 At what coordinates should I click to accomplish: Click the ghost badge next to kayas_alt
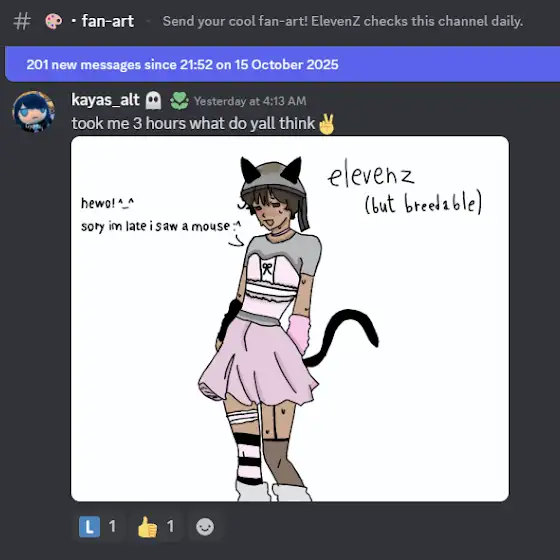[153, 100]
